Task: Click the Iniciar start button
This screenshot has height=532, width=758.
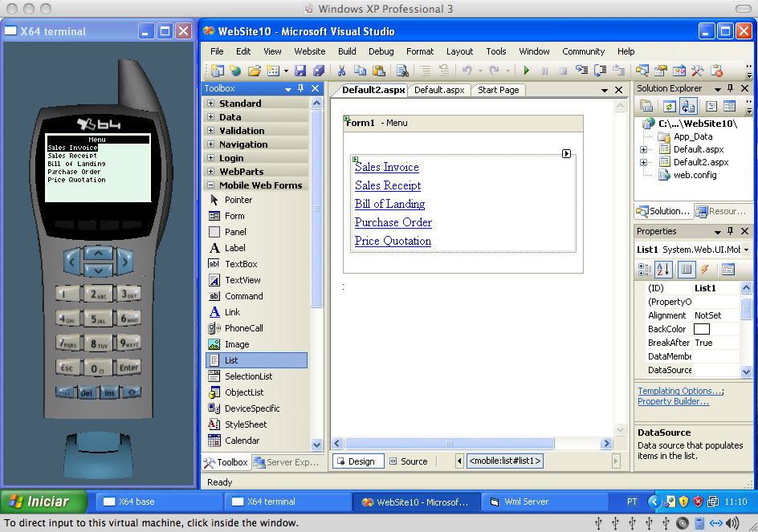Action: tap(44, 502)
